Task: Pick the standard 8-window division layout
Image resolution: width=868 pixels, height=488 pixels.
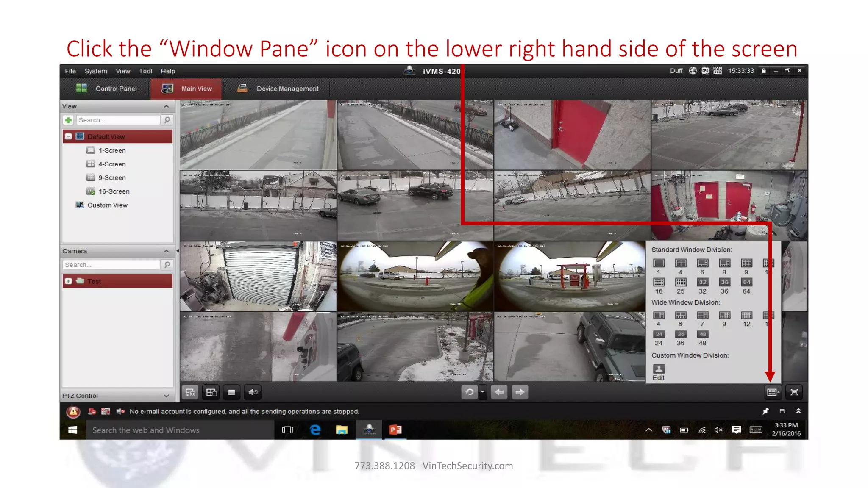Action: [724, 263]
